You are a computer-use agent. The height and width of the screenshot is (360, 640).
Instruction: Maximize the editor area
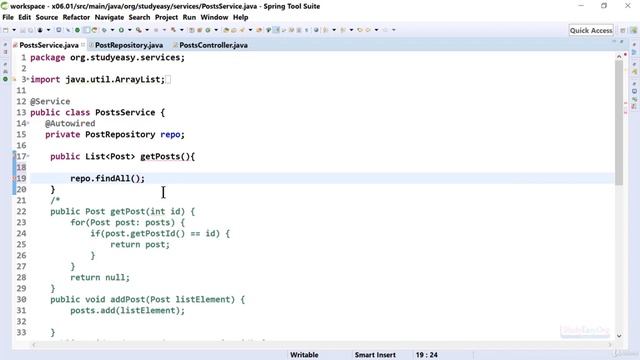[622, 41]
